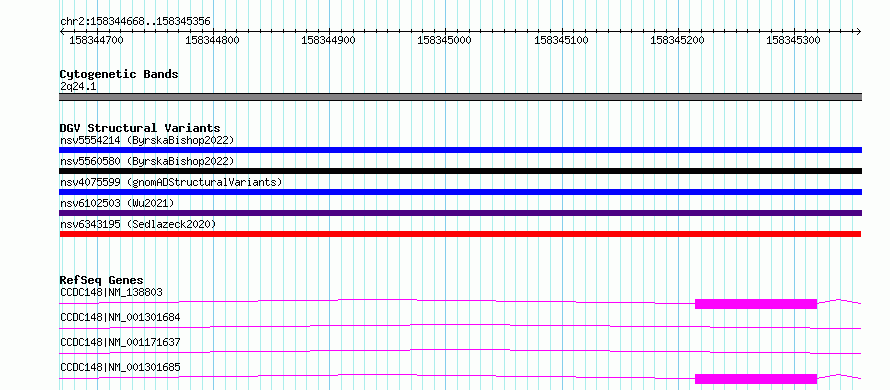Select the DGV Structural Variants track title
Viewport: 890px width, 390px height.
(140, 128)
